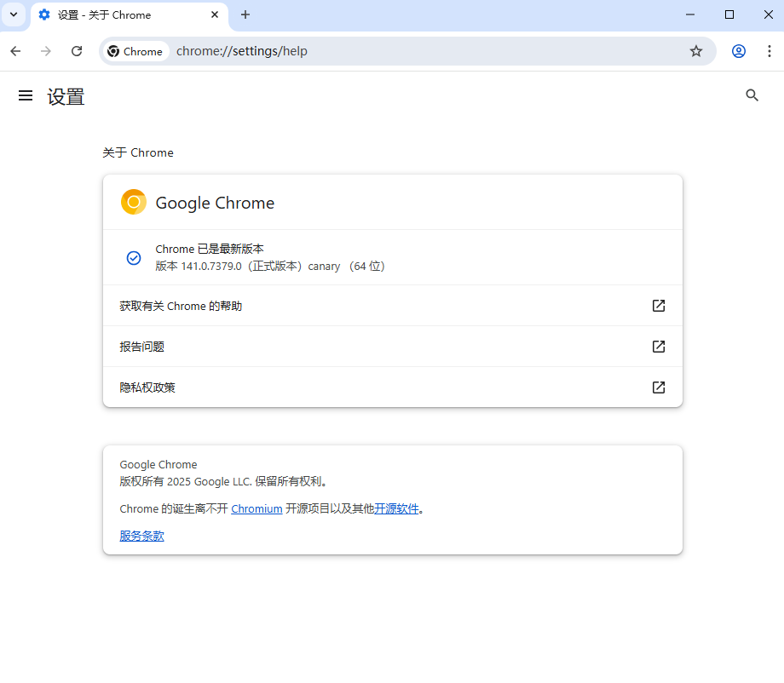Screen dimensions: 784x683
Task: Click the Chrome Canary logo
Action: coord(134,202)
